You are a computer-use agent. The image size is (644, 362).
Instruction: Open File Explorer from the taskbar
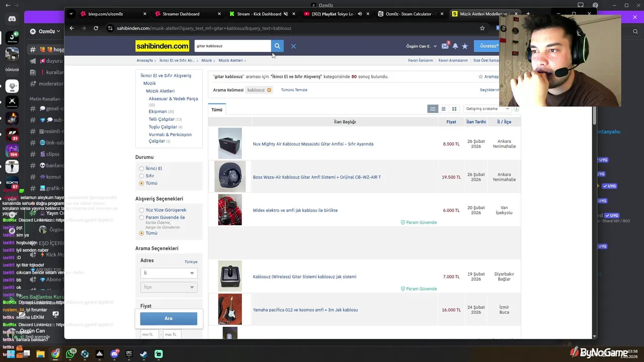point(41,354)
